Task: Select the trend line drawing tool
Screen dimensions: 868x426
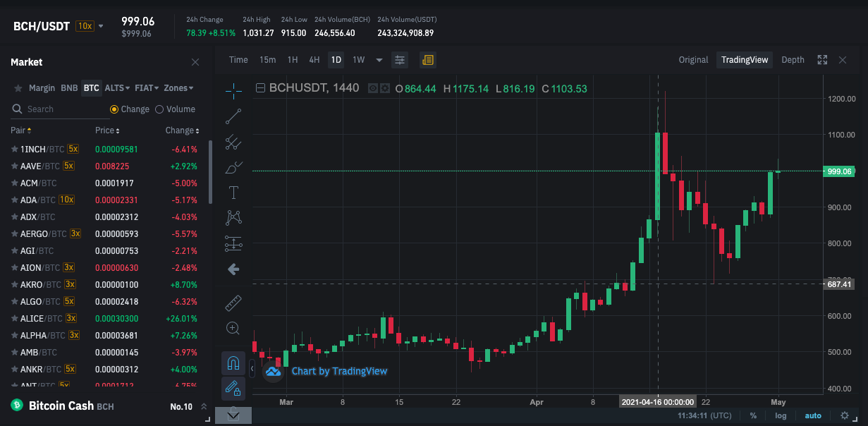Action: point(233,116)
